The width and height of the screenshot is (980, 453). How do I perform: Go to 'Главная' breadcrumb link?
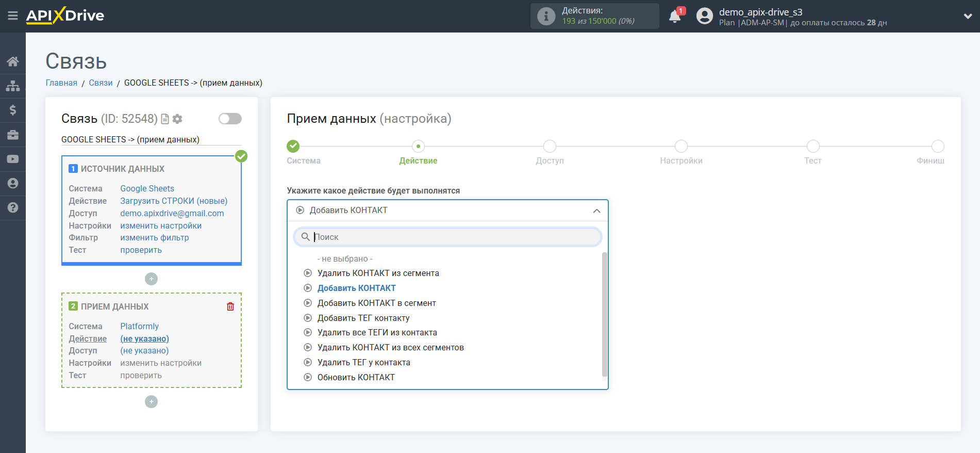61,83
